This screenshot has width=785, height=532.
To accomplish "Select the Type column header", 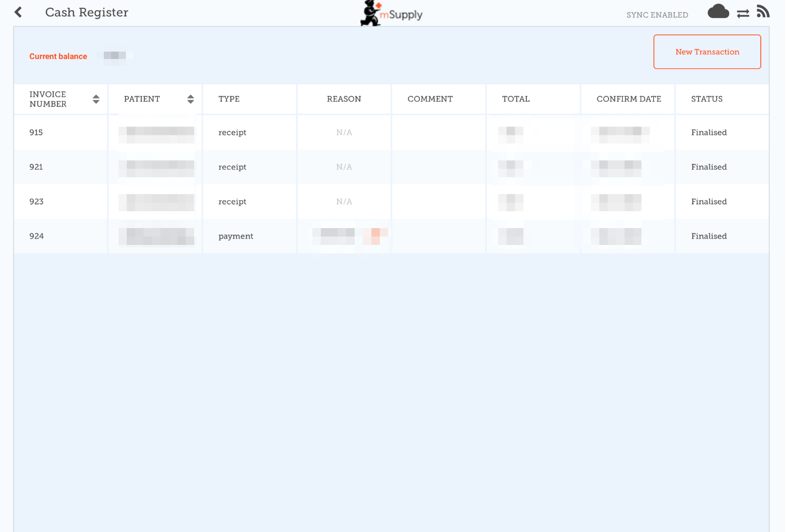I will coord(229,99).
